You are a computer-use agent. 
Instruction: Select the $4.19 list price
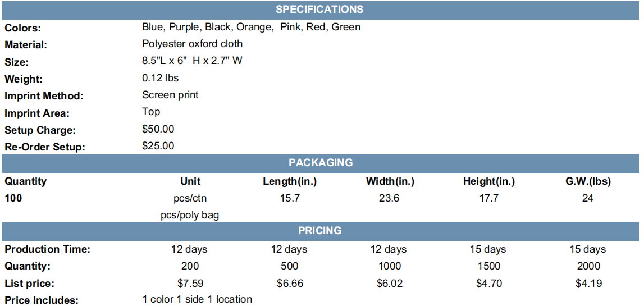pyautogui.click(x=588, y=284)
